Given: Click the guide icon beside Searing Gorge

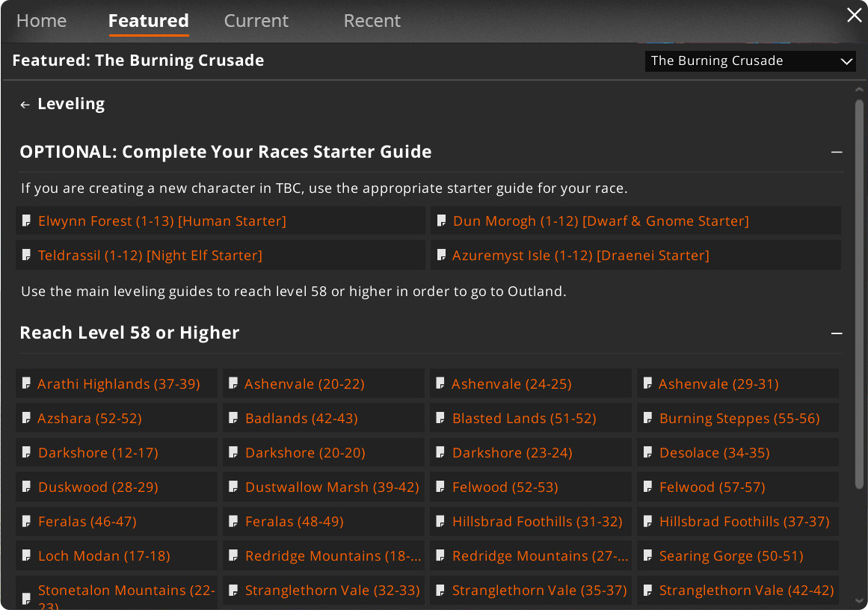Looking at the screenshot, I should 648,555.
